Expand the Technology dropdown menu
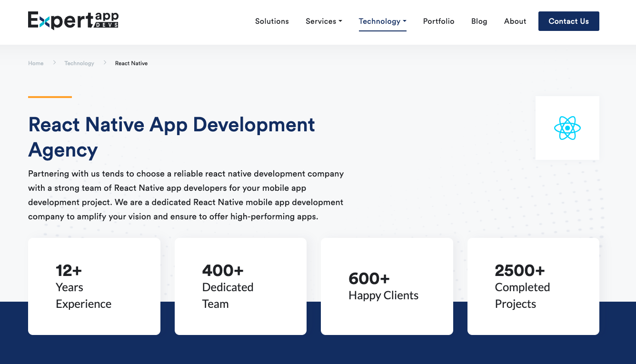The image size is (636, 364). pos(382,21)
